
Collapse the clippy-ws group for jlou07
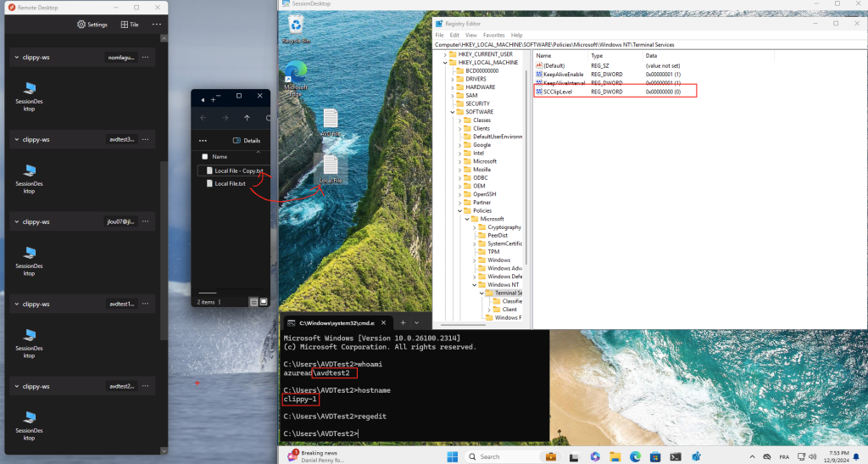[x=17, y=221]
